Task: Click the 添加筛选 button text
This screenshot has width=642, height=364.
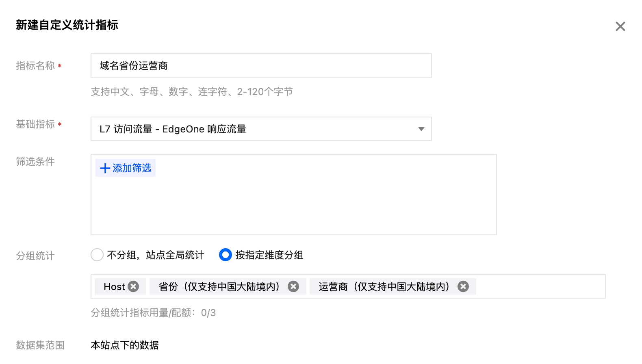Action: coord(132,168)
